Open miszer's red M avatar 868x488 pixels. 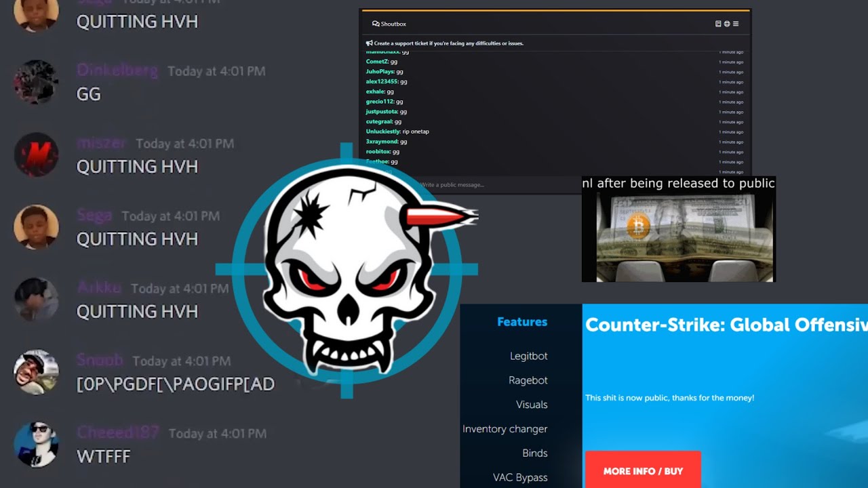(36, 155)
